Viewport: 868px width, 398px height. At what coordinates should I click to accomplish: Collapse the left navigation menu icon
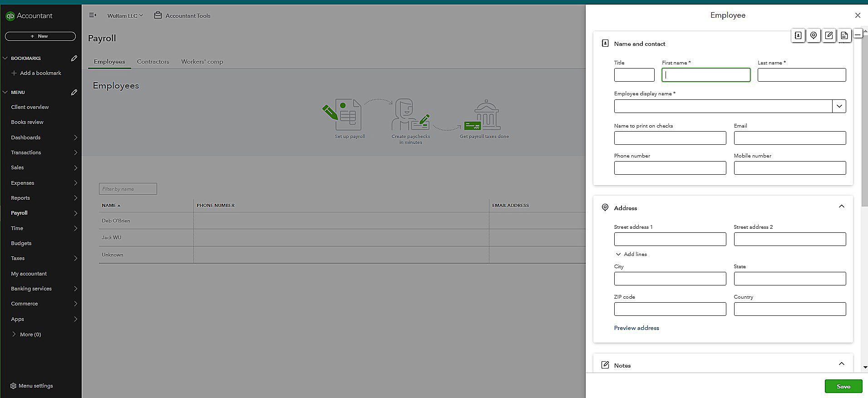(x=93, y=15)
